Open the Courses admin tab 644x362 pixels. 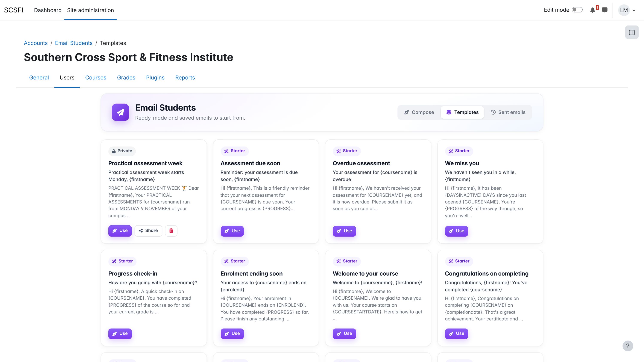[x=96, y=78]
